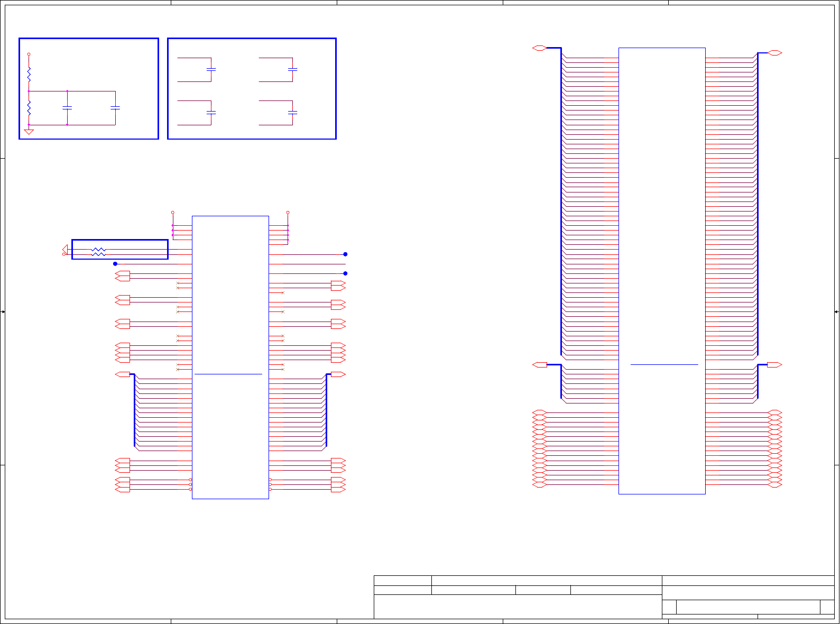
Task: Select the bottom-left capacitor in the four-capacitor box
Action: (x=211, y=113)
